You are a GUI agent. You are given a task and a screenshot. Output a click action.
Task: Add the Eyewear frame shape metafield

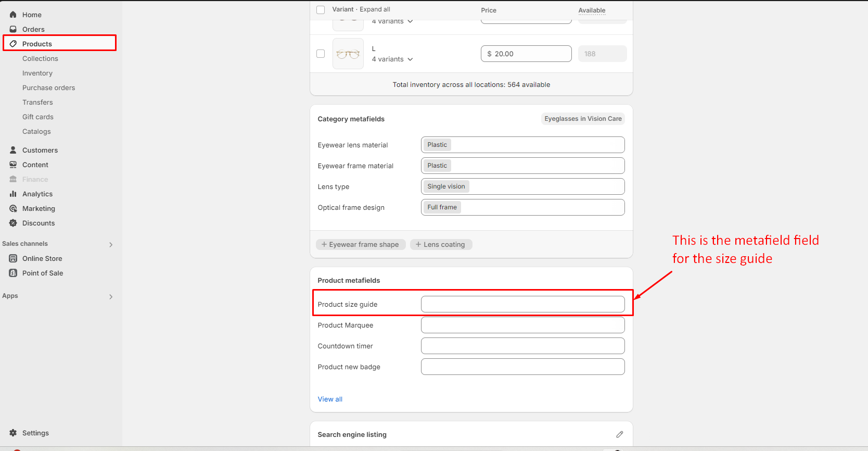point(360,244)
